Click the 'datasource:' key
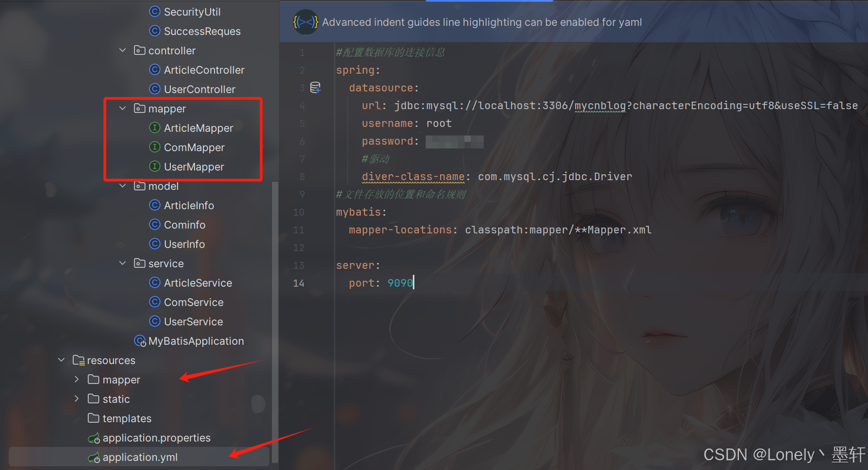 (384, 88)
